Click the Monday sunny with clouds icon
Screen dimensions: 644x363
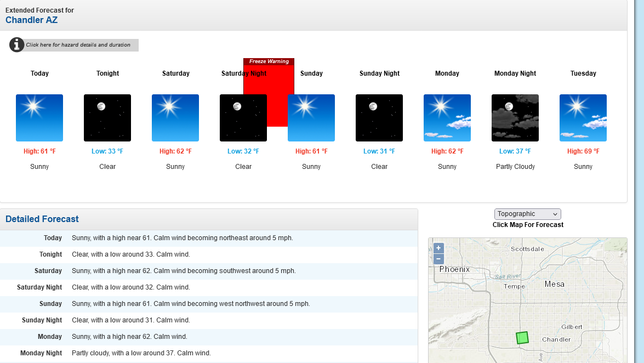pyautogui.click(x=447, y=118)
